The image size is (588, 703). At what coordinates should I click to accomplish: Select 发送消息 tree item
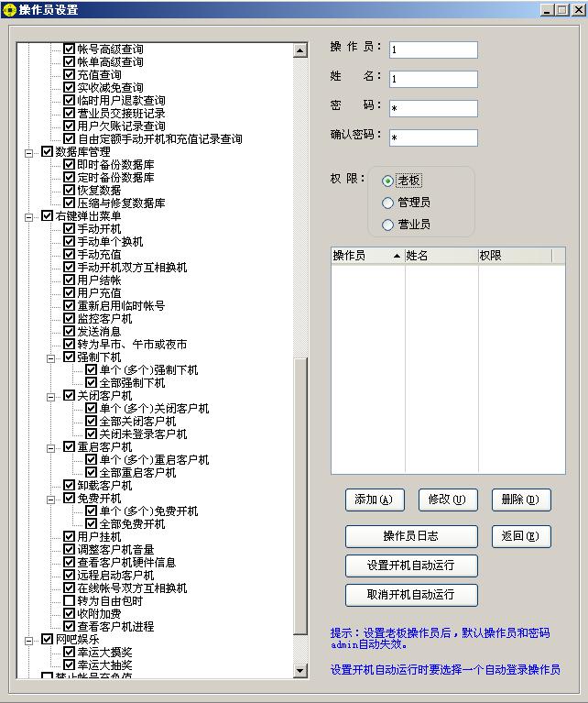(99, 331)
